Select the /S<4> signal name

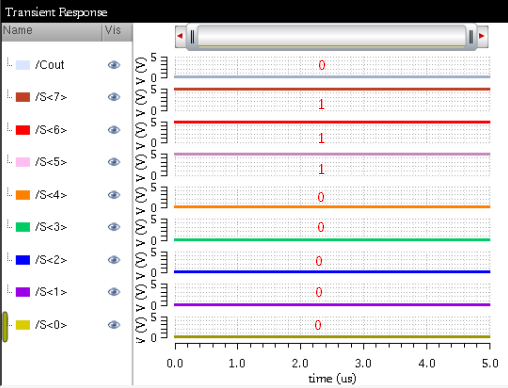(51, 195)
